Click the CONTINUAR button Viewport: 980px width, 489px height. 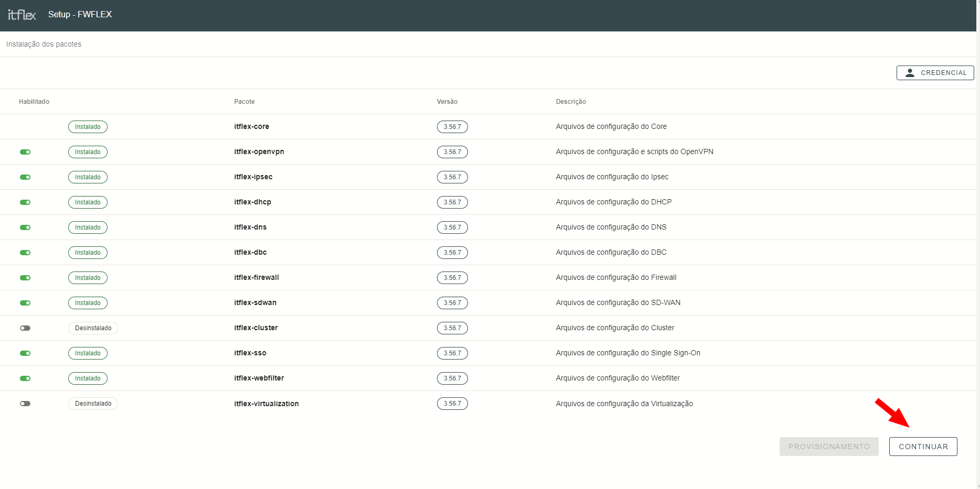coord(923,447)
